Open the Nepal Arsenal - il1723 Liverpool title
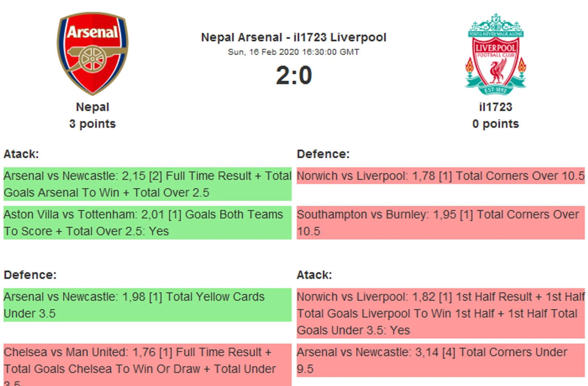 (294, 37)
